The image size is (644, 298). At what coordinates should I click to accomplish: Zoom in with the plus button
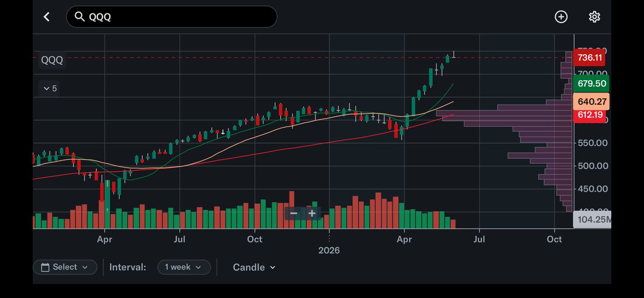311,213
